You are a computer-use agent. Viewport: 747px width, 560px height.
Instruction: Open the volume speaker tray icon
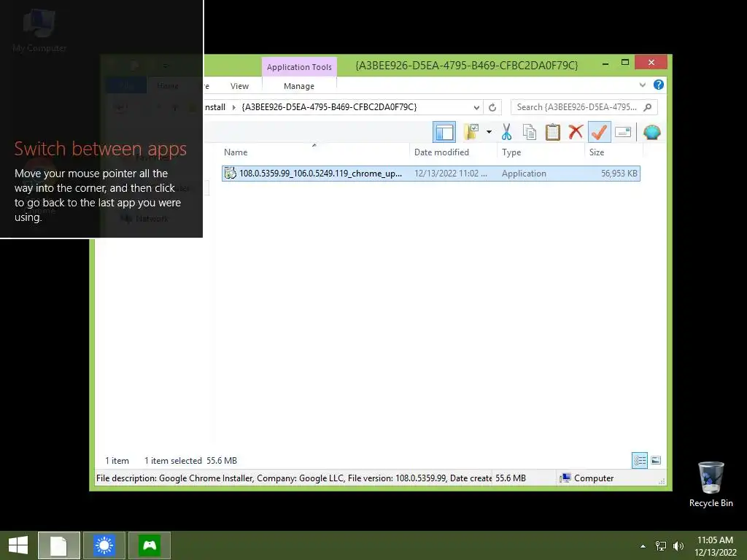[x=678, y=545]
